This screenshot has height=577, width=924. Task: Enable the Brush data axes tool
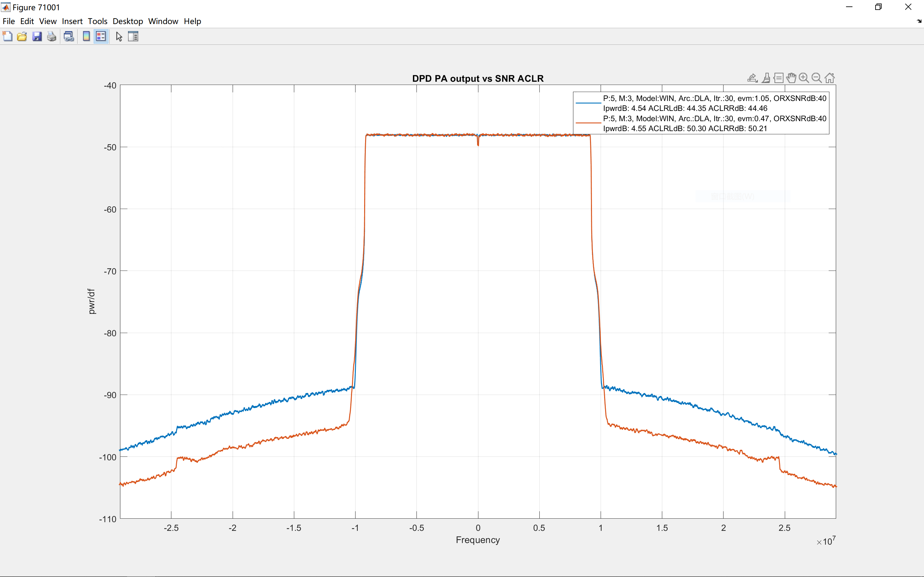pos(766,78)
